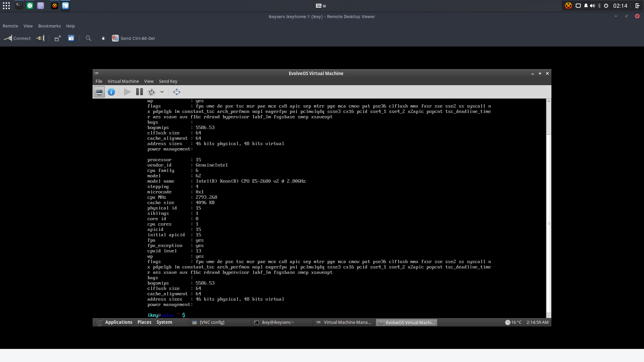The height and width of the screenshot is (362, 644).
Task: Click the terminal prompt line ikey@solus
Action: 166,315
